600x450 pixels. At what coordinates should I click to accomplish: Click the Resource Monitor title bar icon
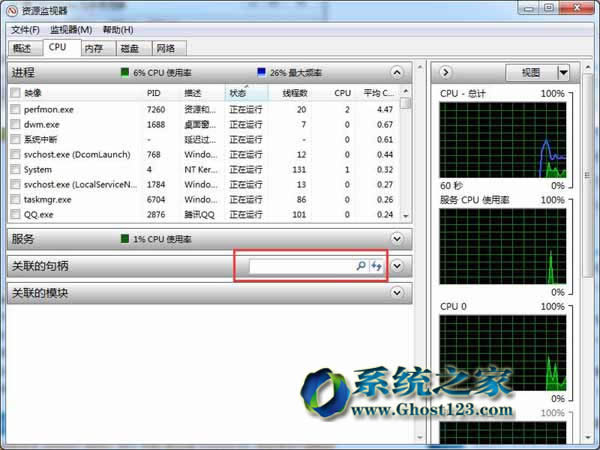[x=12, y=11]
